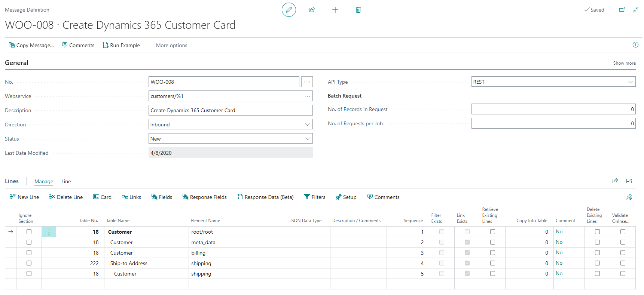Open the No. field lookup ellipsis

307,82
